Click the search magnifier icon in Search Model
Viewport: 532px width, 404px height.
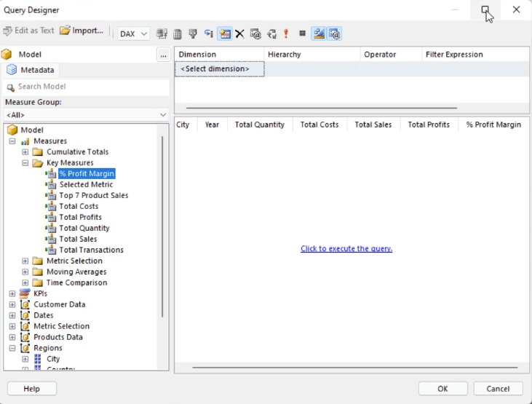(x=10, y=87)
